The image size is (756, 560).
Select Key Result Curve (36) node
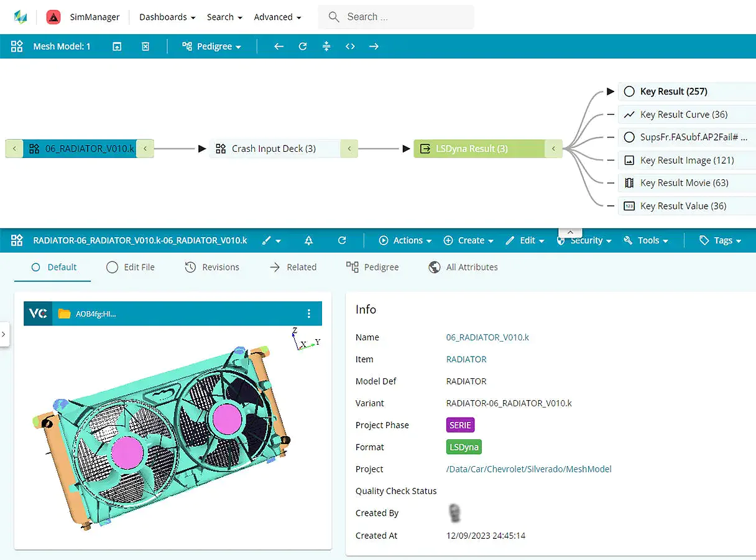tap(686, 114)
